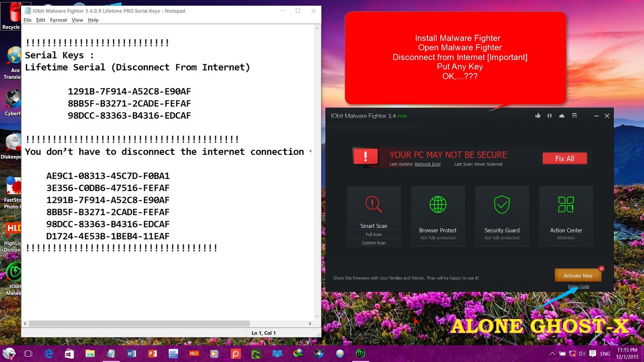Click the thumbs-up Like icon in IObit Malware Fighter
Screen dimensions: 644x362
[x=538, y=116]
